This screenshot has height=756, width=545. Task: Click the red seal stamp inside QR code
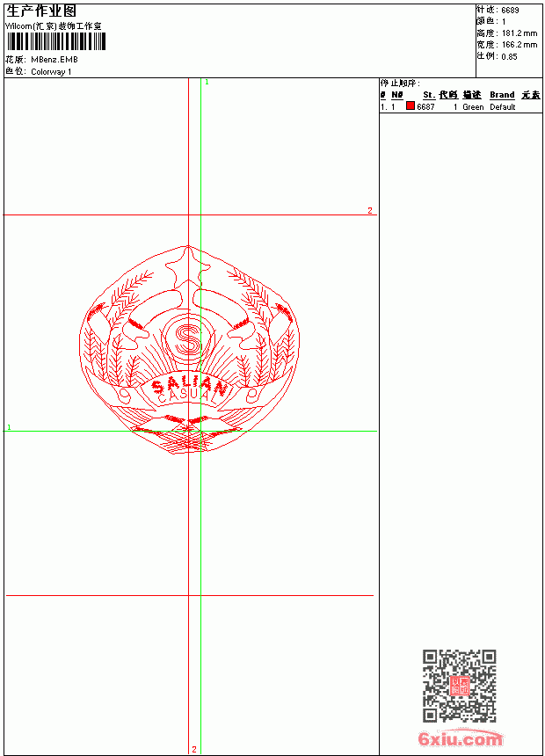point(459,685)
